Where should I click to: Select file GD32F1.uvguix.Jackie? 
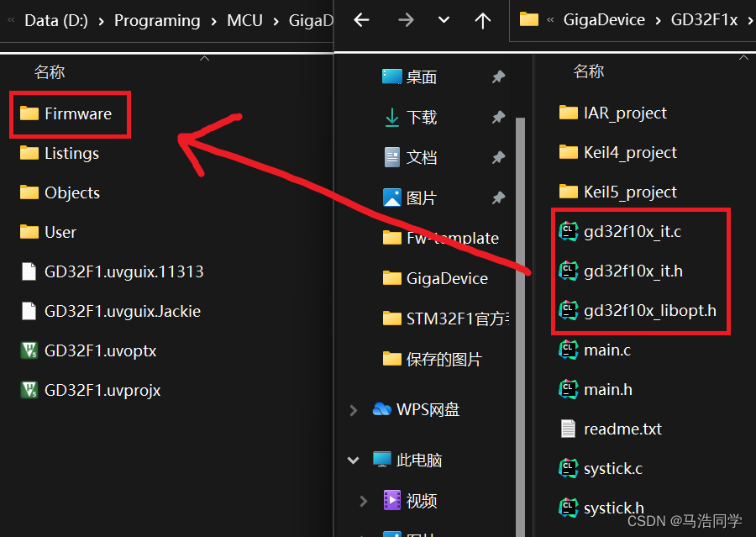pyautogui.click(x=111, y=311)
